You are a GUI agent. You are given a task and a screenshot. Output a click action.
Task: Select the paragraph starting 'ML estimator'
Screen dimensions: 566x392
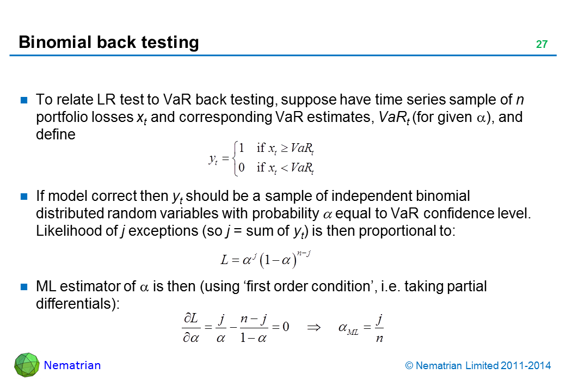(261, 295)
